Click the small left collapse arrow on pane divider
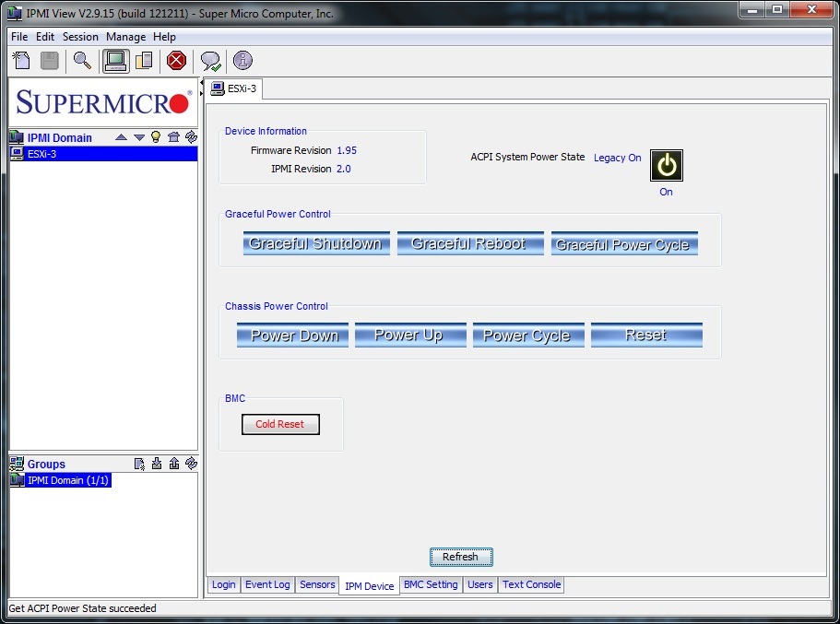The image size is (840, 624). 201,82
